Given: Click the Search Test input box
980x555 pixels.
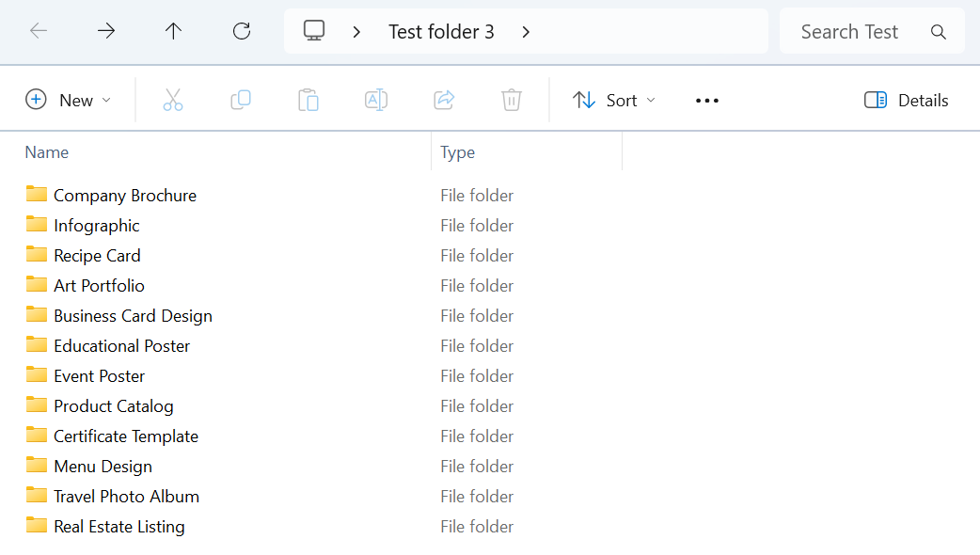Looking at the screenshot, I should tap(850, 31).
